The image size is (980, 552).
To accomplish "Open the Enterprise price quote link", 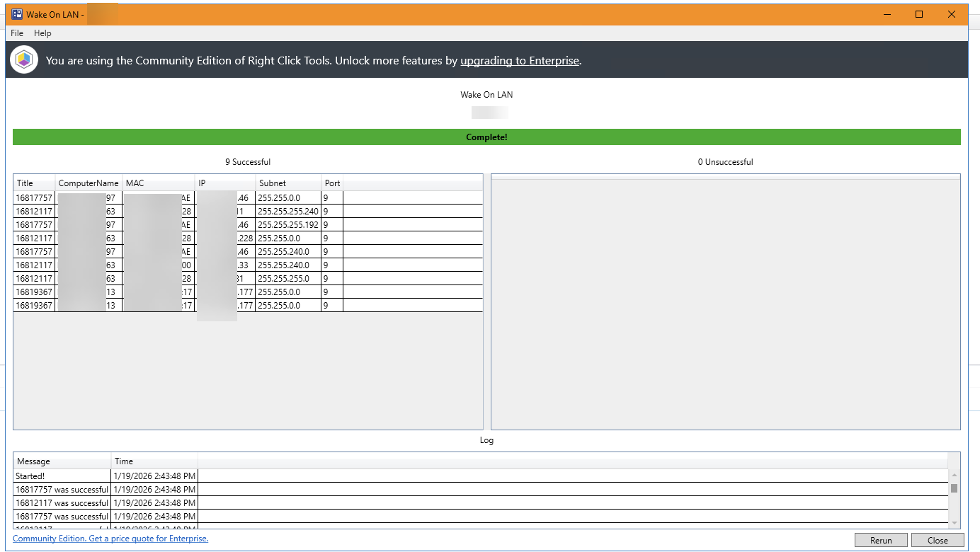I will click(x=110, y=539).
